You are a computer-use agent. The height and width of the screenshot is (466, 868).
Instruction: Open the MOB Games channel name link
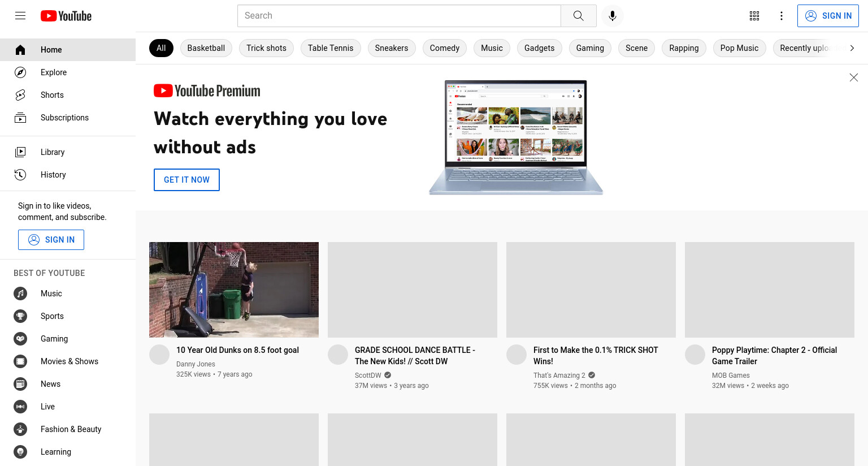coord(731,376)
